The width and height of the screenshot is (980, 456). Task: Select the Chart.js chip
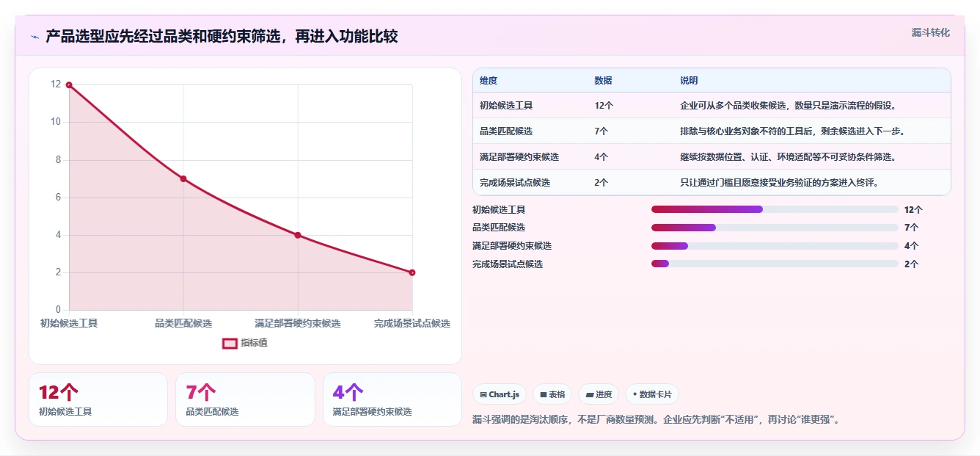click(x=500, y=394)
